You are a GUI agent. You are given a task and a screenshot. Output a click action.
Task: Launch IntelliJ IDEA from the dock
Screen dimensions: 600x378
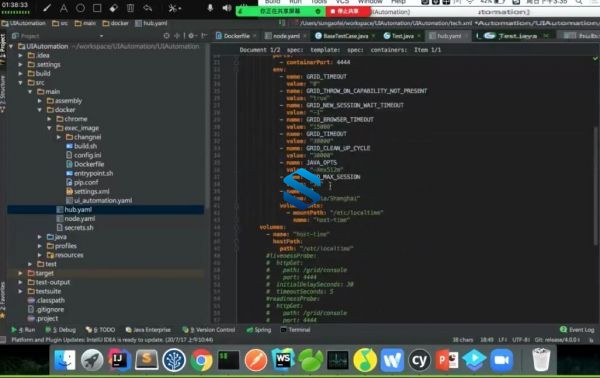point(119,360)
